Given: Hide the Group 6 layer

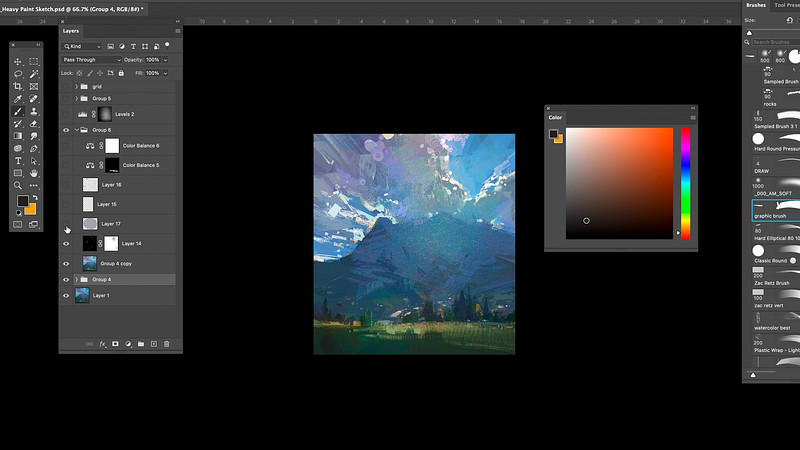Looking at the screenshot, I should pyautogui.click(x=66, y=130).
